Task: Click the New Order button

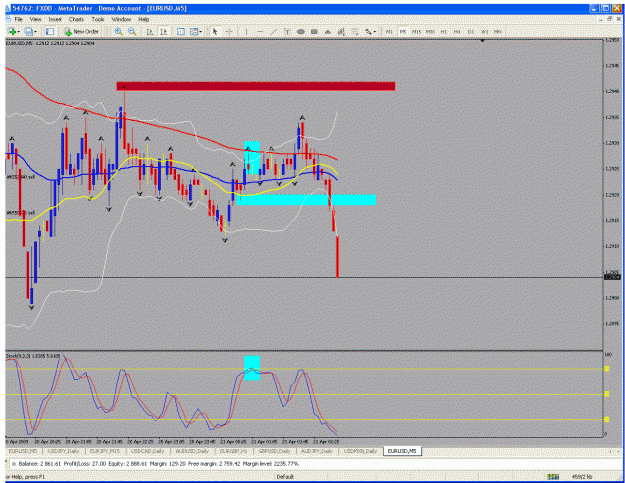Action: [82, 31]
